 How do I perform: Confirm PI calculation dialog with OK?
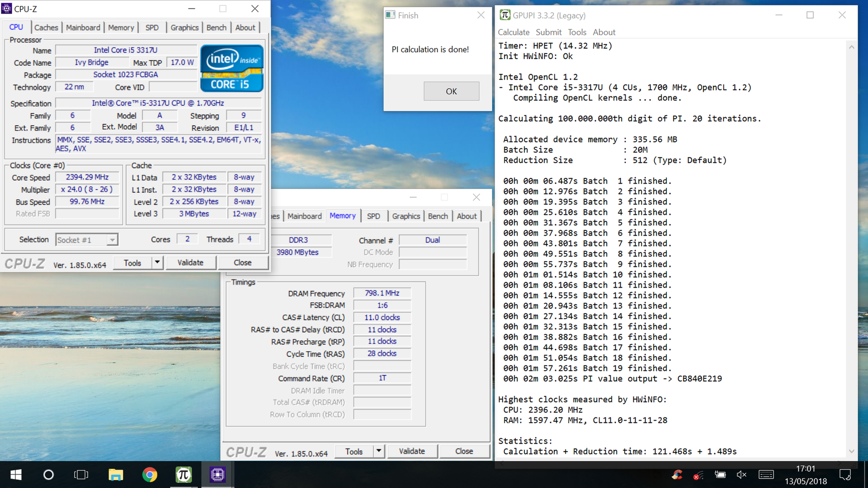pos(451,91)
